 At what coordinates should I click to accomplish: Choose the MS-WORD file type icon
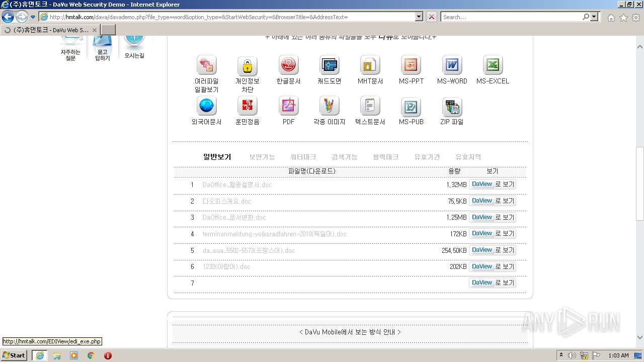tap(452, 65)
